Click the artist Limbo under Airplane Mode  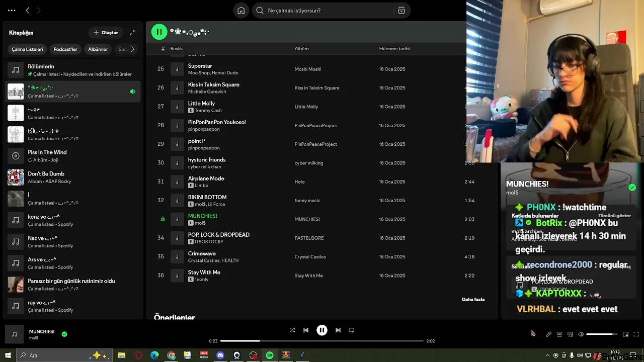click(201, 186)
